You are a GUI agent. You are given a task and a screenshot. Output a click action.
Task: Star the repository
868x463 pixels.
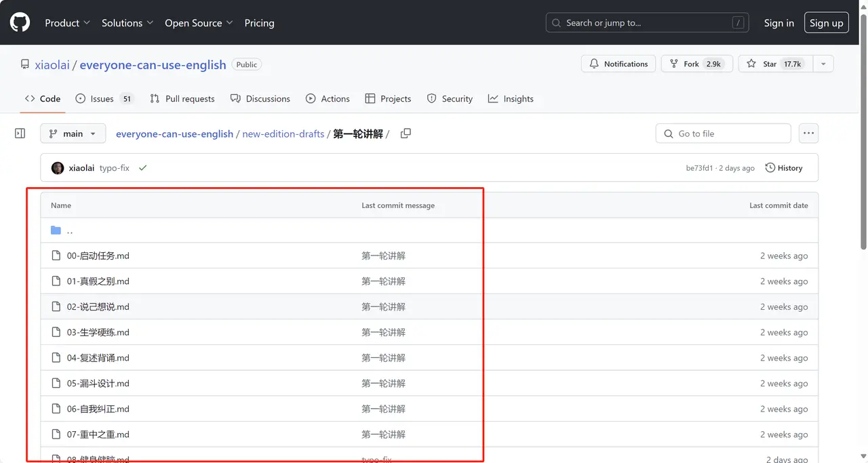tap(772, 64)
